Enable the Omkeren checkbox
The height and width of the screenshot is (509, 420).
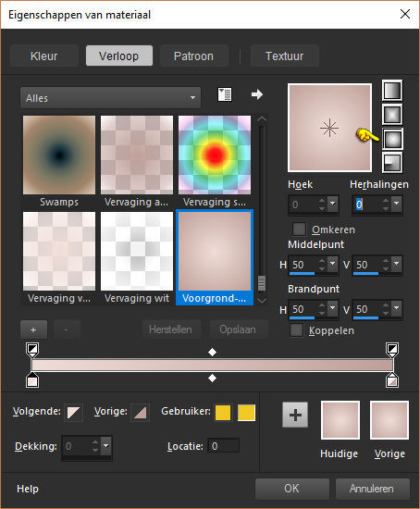tap(299, 230)
